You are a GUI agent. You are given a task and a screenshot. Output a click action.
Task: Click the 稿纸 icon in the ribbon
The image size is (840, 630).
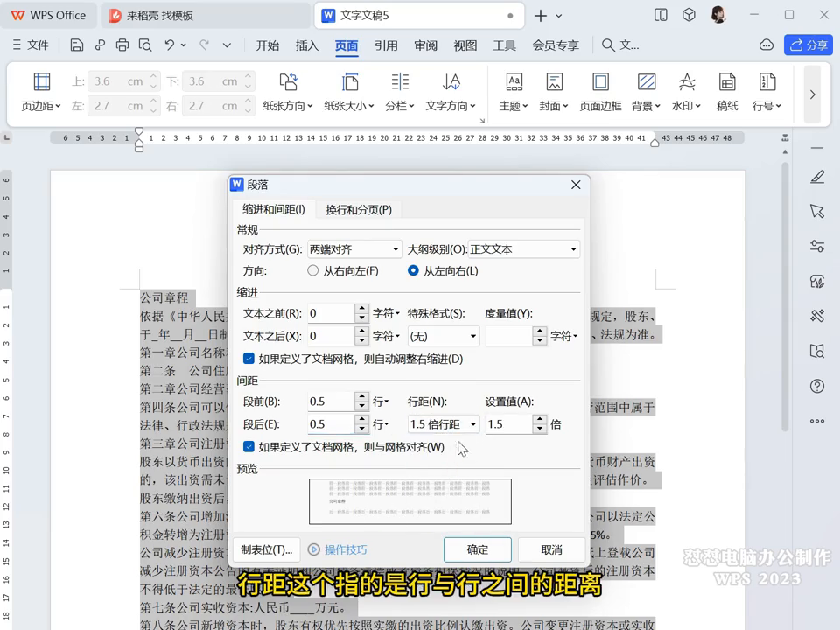click(727, 92)
